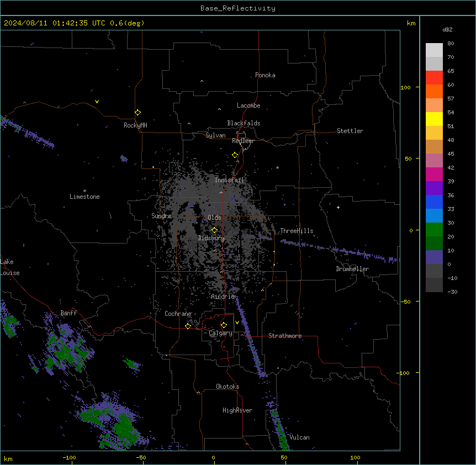
Task: Select the Innisfail label
Action: click(x=229, y=180)
